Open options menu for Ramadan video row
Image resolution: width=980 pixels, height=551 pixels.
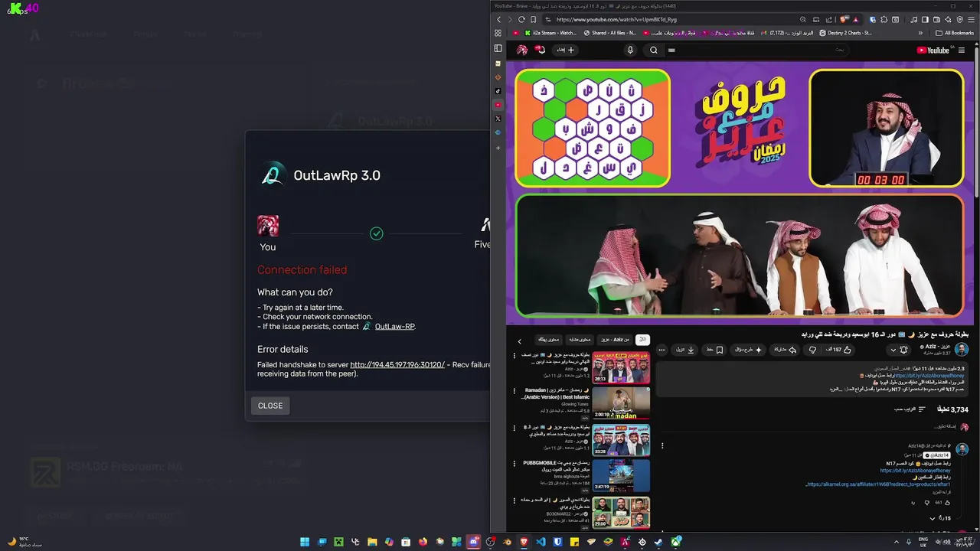515,391
